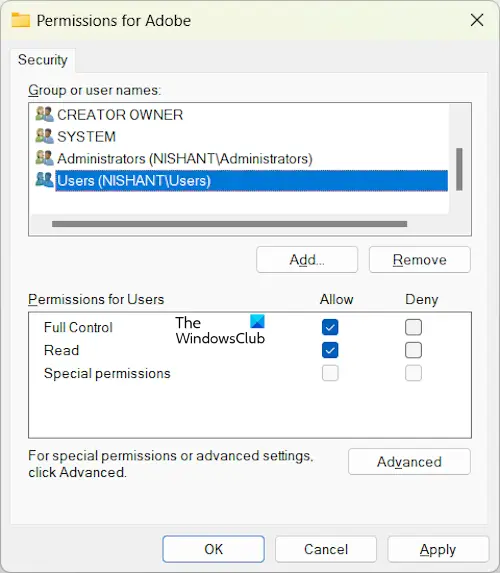Check Deny for Full Control
Image resolution: width=500 pixels, height=573 pixels.
point(413,327)
